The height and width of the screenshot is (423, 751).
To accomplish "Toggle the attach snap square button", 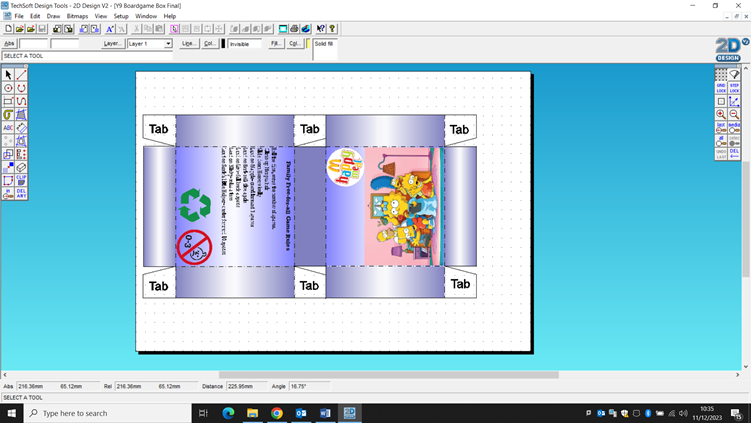I will [x=721, y=101].
